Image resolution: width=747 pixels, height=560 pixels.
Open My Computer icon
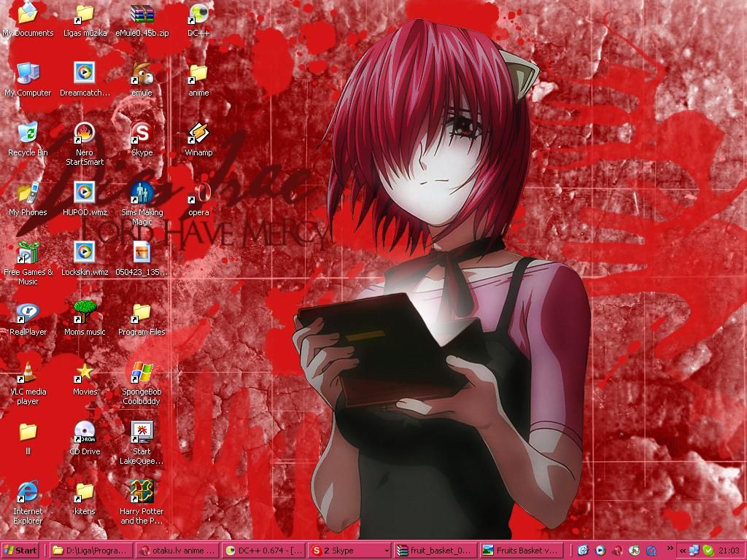[28, 79]
